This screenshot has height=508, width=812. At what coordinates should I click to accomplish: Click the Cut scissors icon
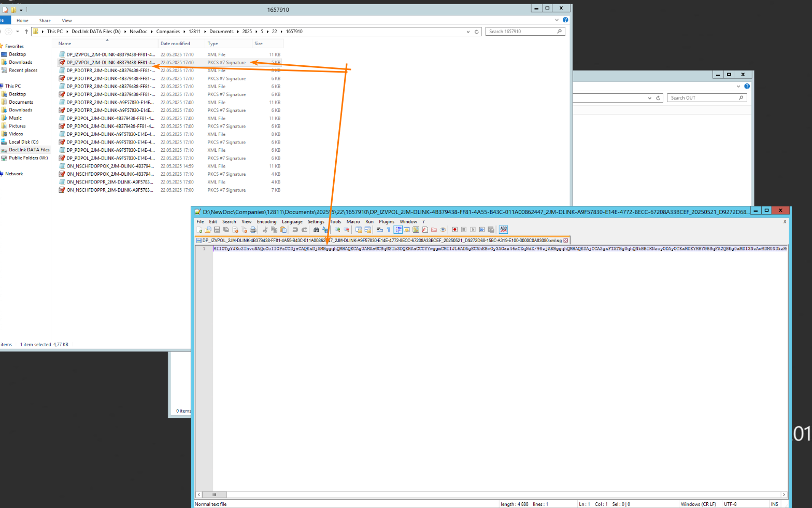265,230
